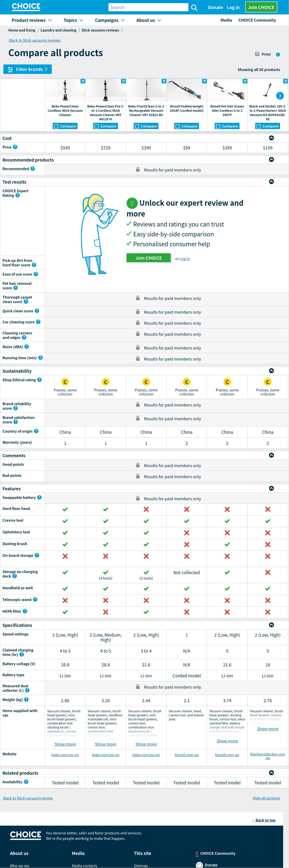This screenshot has width=289, height=868.
Task: Remove Bissell Pet Hair Eraser Slim column
Action: (245, 81)
